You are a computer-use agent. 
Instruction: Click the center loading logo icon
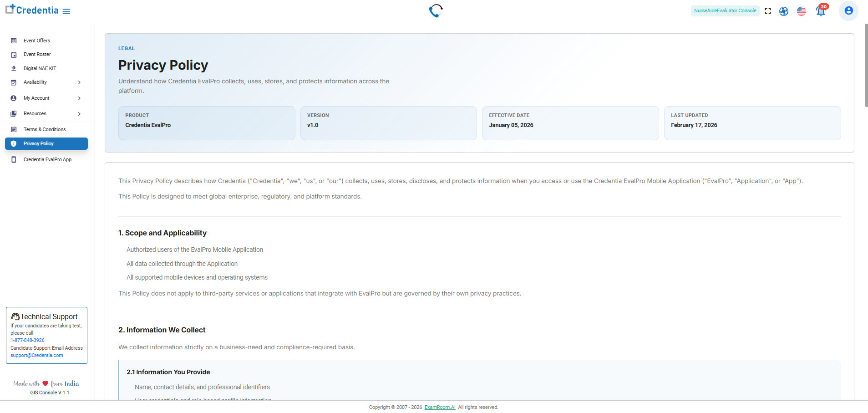click(x=436, y=10)
